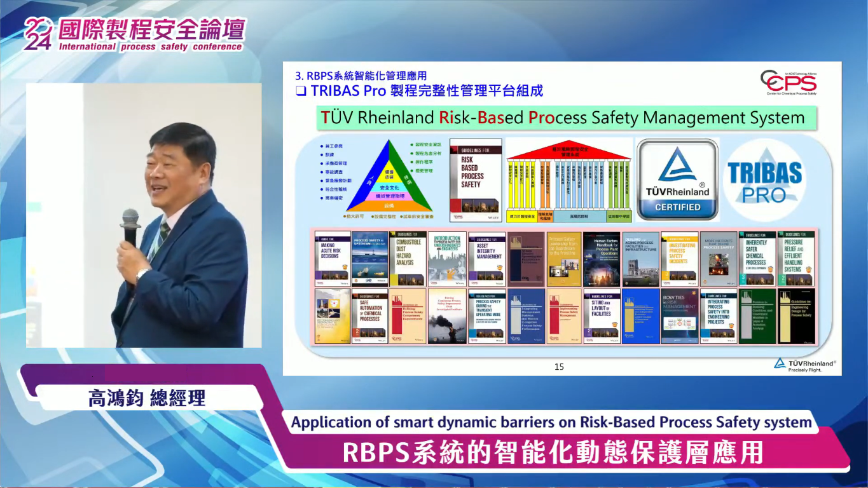Select the More Incidents That Define Process Safety book
Image resolution: width=868 pixels, height=488 pixels.
(x=719, y=259)
